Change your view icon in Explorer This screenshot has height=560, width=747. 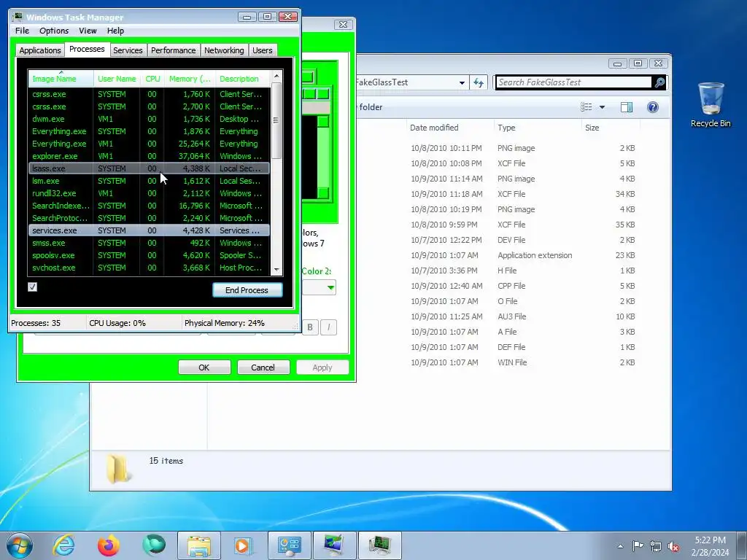coord(587,107)
